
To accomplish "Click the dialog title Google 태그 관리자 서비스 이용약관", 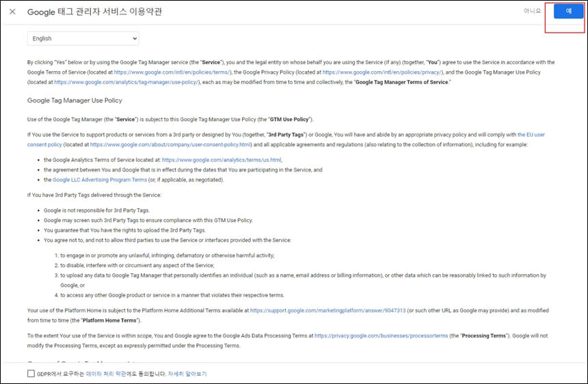I will pyautogui.click(x=94, y=12).
